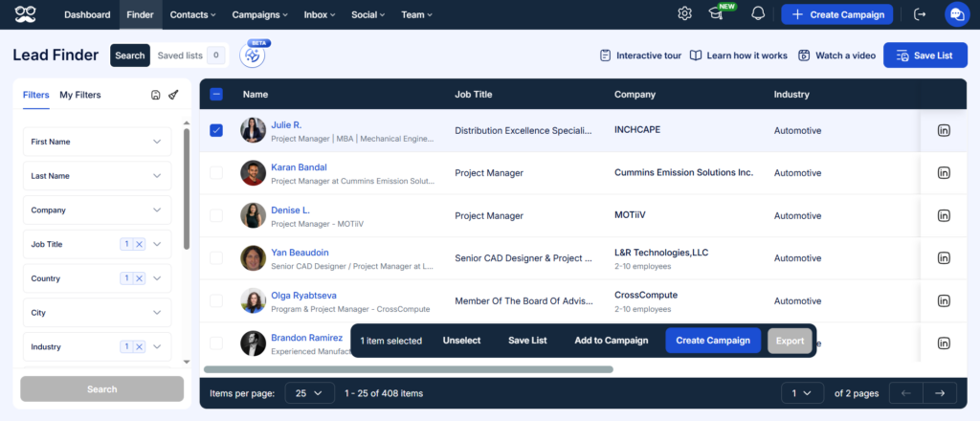This screenshot has width=980, height=421.
Task: Open notifications bell icon
Action: 758,13
